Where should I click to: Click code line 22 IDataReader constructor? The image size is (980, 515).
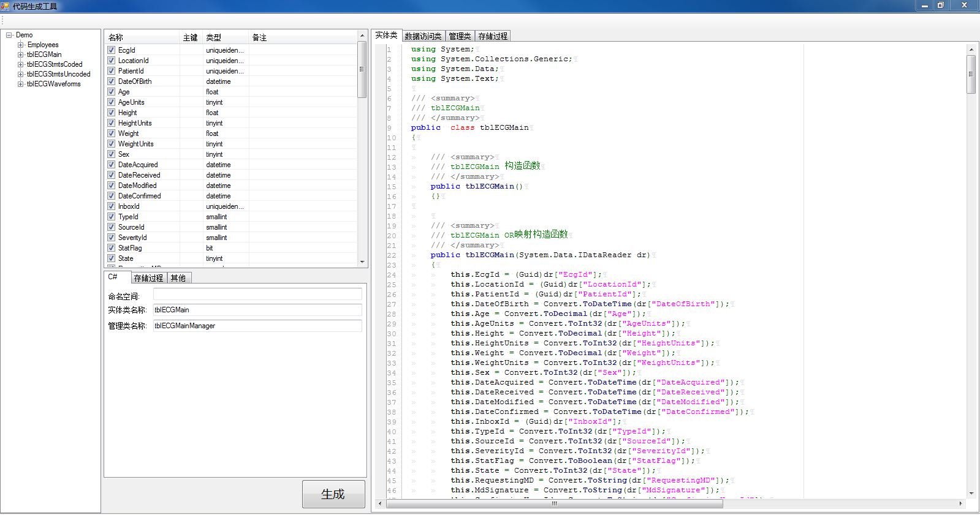click(x=539, y=255)
